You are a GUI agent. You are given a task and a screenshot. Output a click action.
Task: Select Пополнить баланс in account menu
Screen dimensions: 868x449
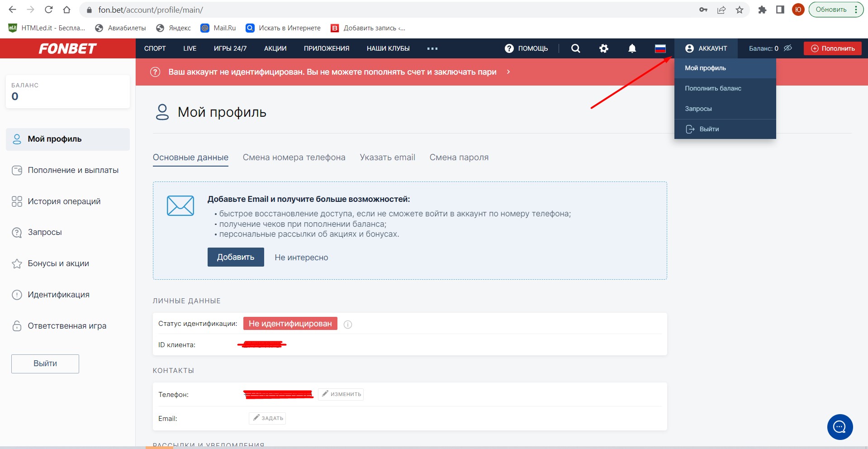[713, 88]
